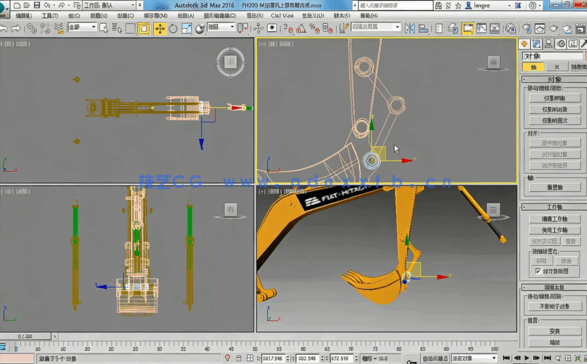Collapse the Adjust Pivot rollout
587x364 pixels.
(x=554, y=79)
